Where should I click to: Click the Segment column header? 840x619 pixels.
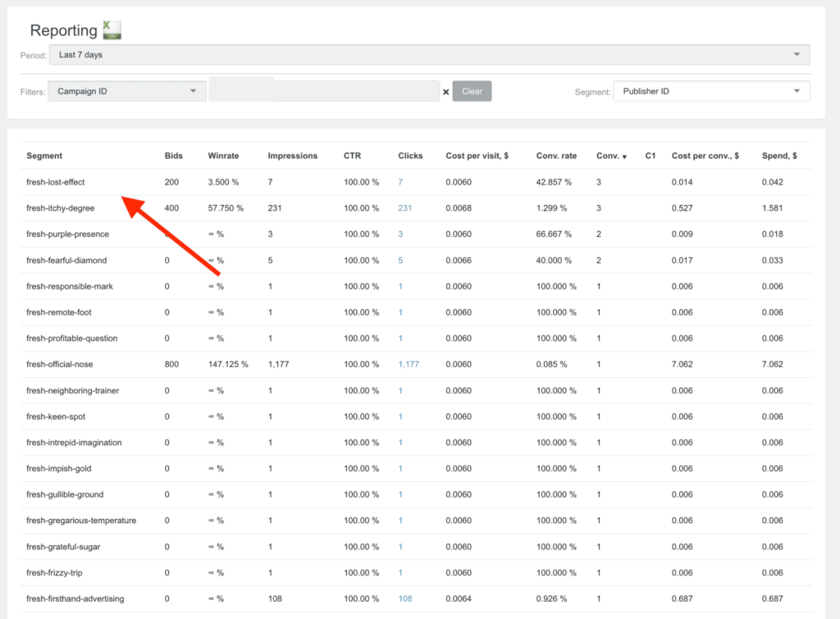click(x=43, y=156)
